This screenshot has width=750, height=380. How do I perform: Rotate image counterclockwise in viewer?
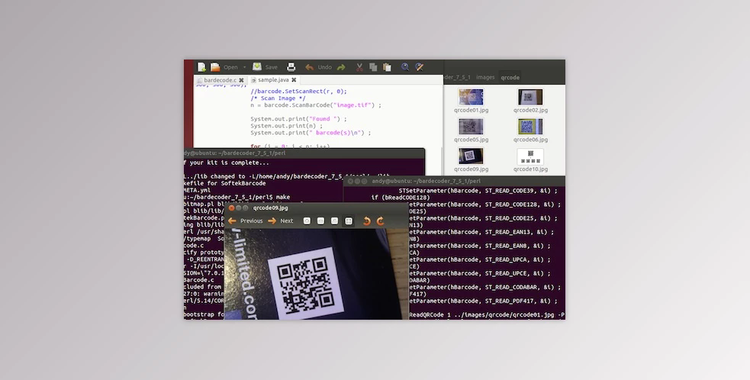point(367,221)
